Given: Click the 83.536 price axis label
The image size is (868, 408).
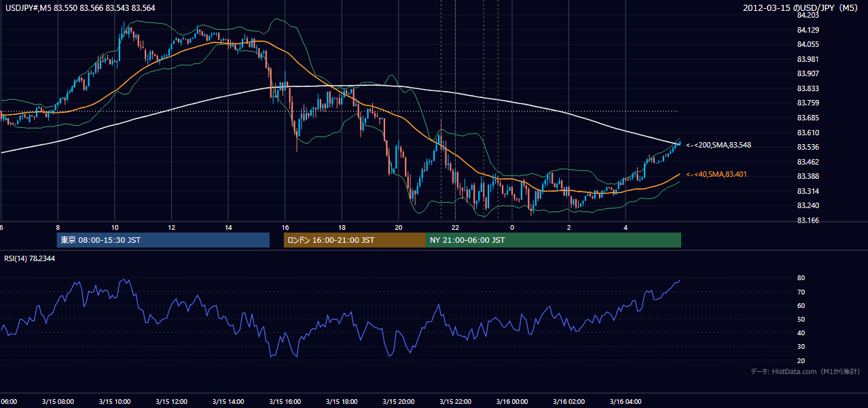Looking at the screenshot, I should tap(808, 147).
